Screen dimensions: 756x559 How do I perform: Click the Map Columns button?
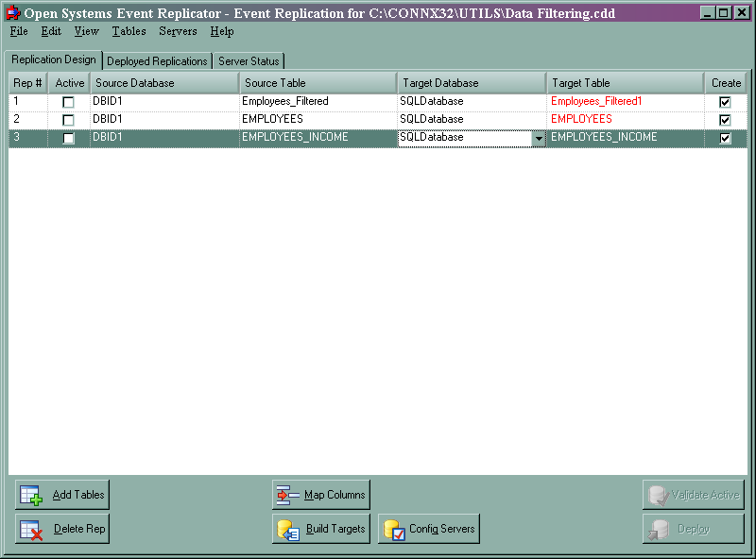click(321, 494)
